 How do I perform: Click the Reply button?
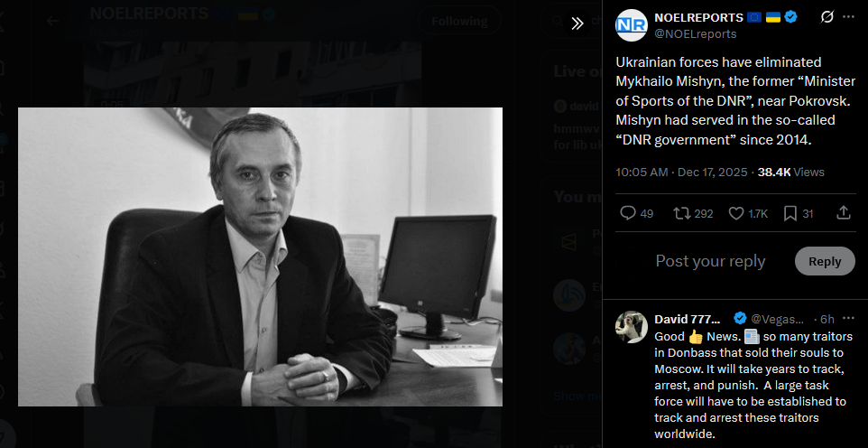coord(825,261)
